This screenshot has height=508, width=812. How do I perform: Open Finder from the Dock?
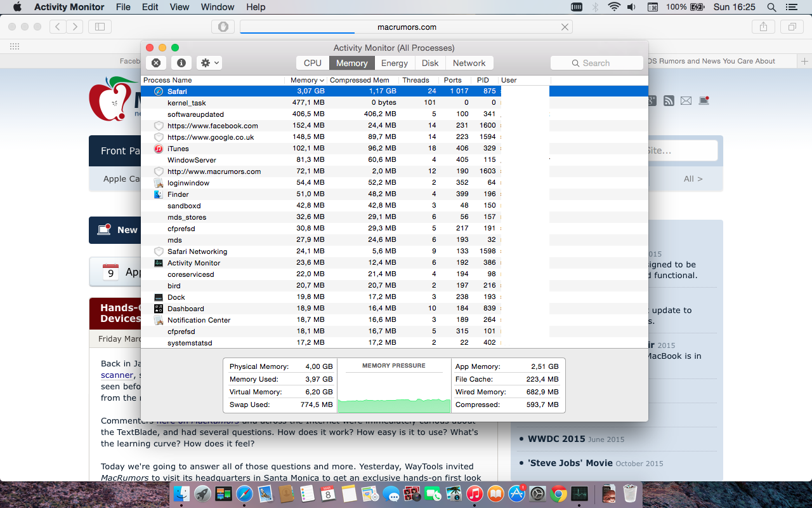(181, 493)
